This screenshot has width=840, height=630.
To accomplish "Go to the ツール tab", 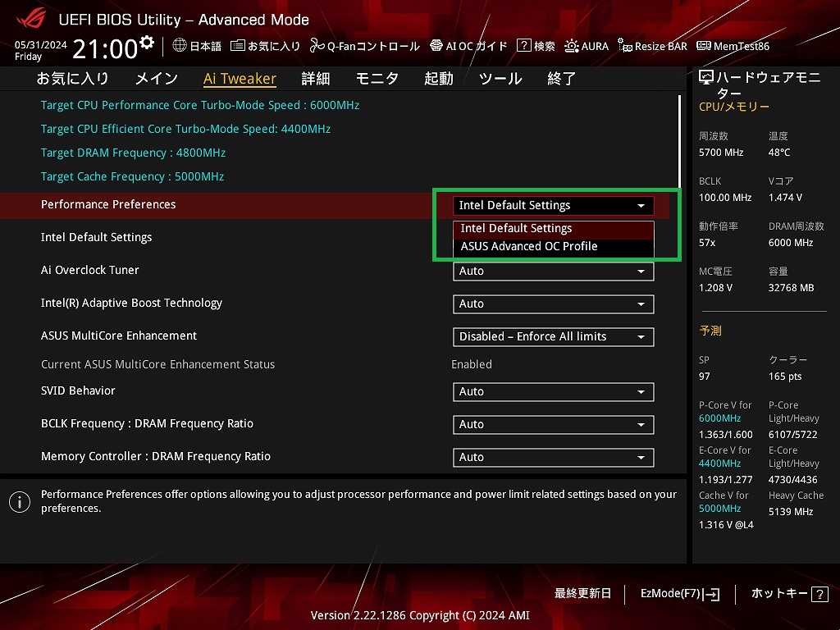I will (x=500, y=79).
